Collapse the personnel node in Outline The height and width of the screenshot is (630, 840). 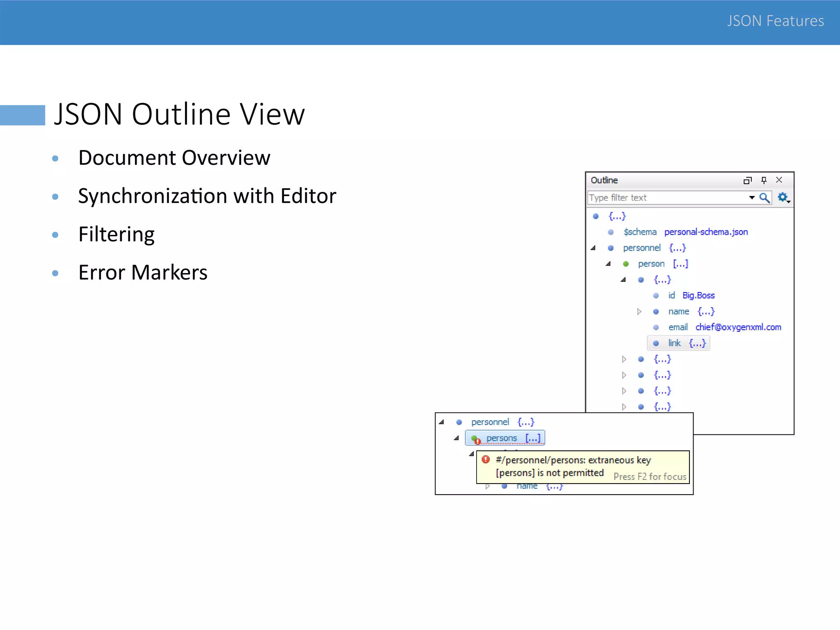593,248
